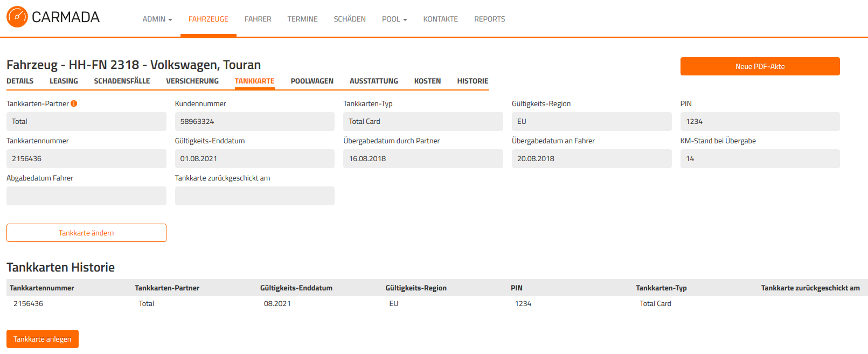Open the FAHRER navigation item
Screen dimensions: 868x354
258,19
